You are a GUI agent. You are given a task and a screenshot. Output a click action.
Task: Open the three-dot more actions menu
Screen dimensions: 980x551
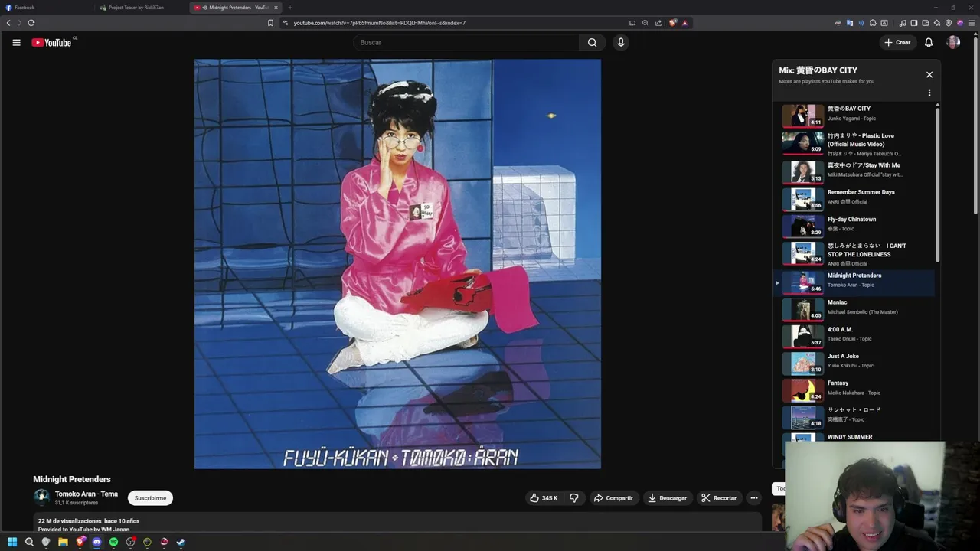coord(754,498)
